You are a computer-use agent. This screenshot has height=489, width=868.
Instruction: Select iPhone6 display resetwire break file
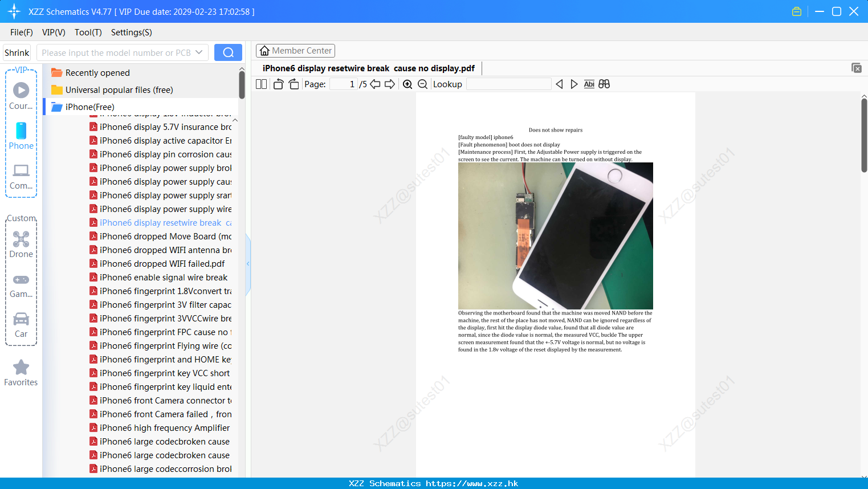pos(161,223)
